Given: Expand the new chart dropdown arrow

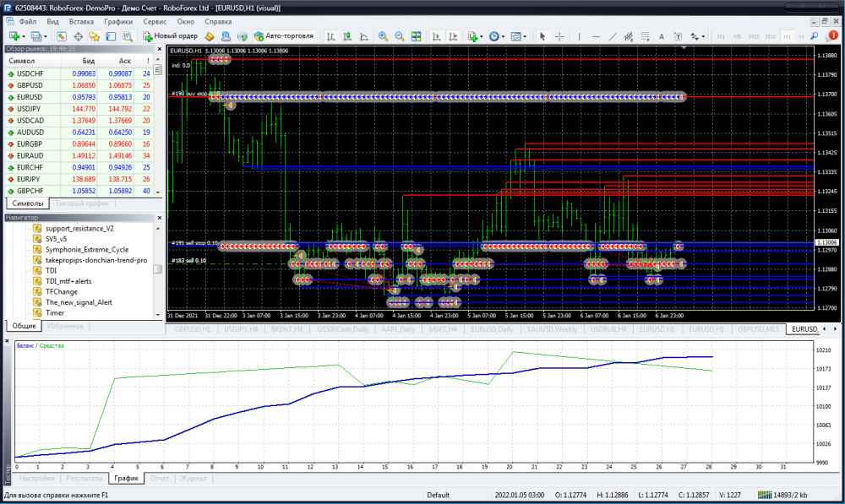Looking at the screenshot, I should coord(23,36).
